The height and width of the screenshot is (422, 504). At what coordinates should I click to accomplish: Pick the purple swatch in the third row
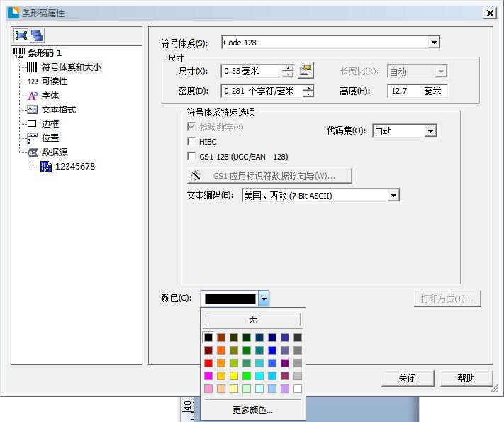(x=285, y=363)
